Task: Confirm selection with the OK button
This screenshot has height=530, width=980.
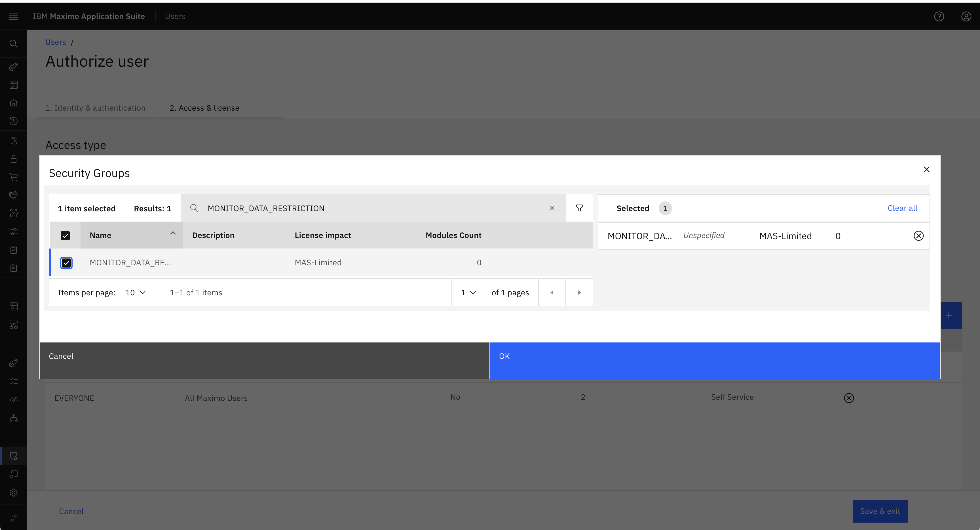Action: coord(715,361)
